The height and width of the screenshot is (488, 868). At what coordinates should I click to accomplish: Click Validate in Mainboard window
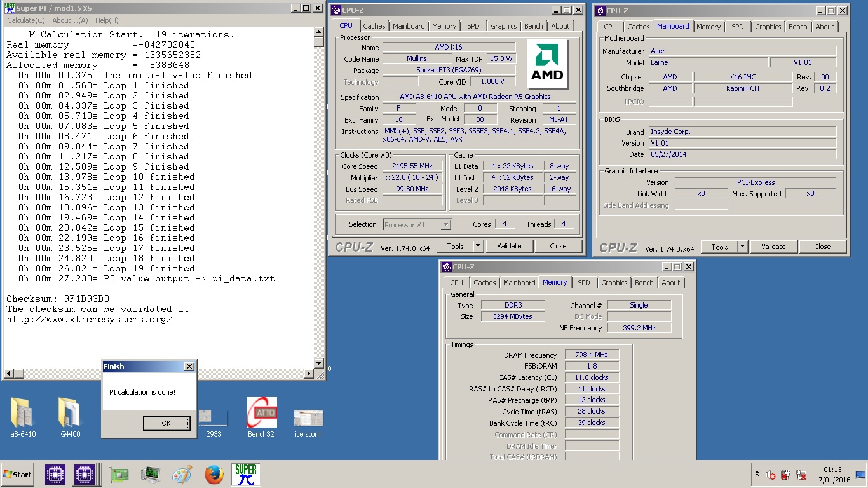(773, 247)
